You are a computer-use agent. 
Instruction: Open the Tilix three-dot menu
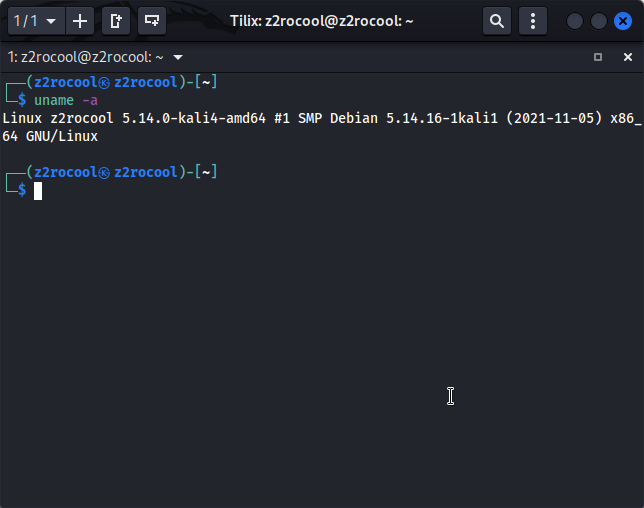coord(533,21)
